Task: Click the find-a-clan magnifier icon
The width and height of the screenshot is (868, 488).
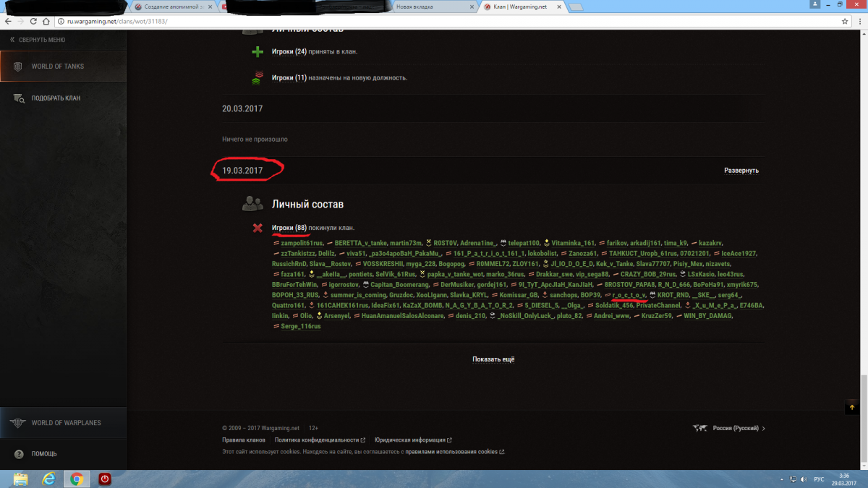Action: 19,98
